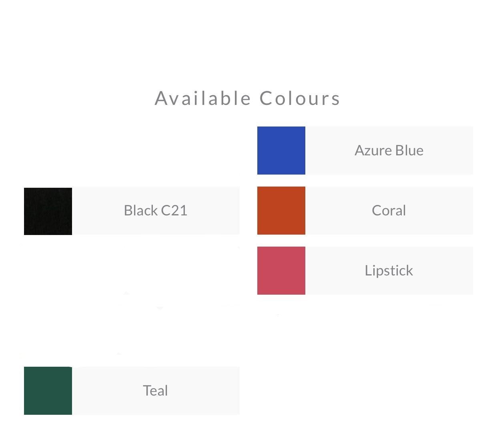497x448 pixels.
Task: Click grey bar left of Azure text
Action: pos(330,151)
